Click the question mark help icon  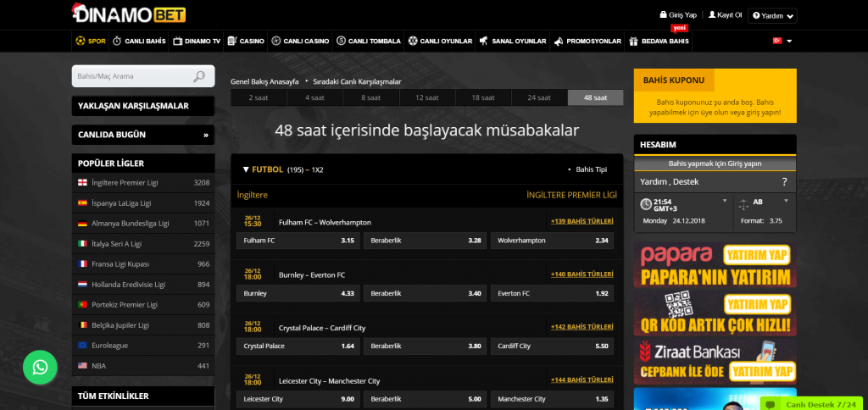[x=784, y=181]
